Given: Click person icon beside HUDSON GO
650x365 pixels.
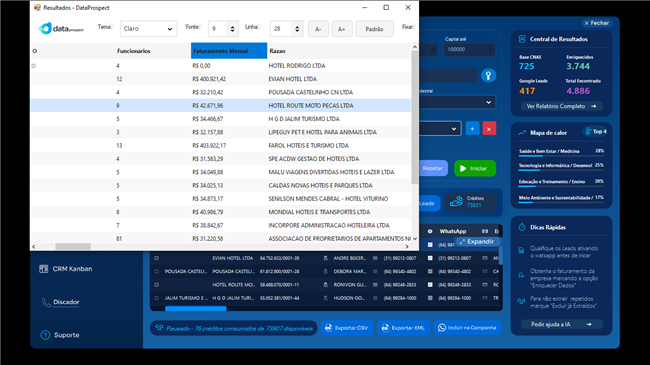Looking at the screenshot, I should pyautogui.click(x=325, y=298).
